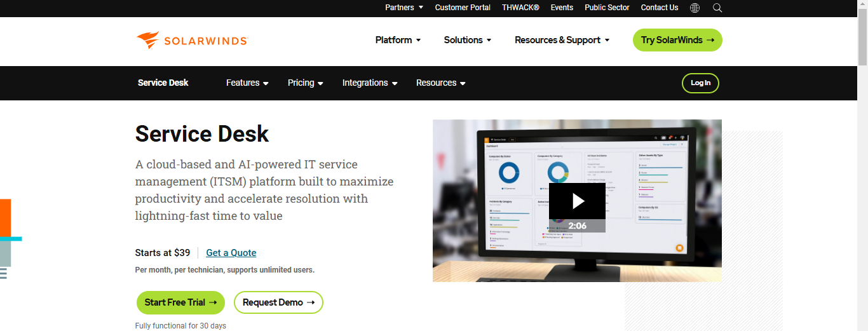Expand the Platform menu

tap(398, 40)
